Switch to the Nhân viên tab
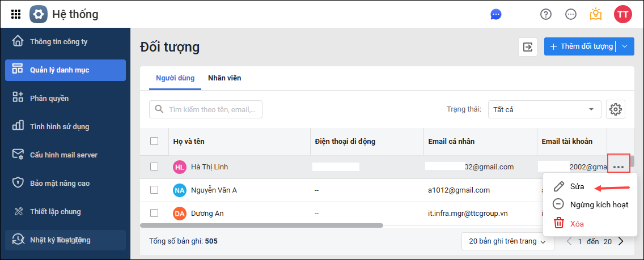The image size is (644, 260). [x=224, y=78]
